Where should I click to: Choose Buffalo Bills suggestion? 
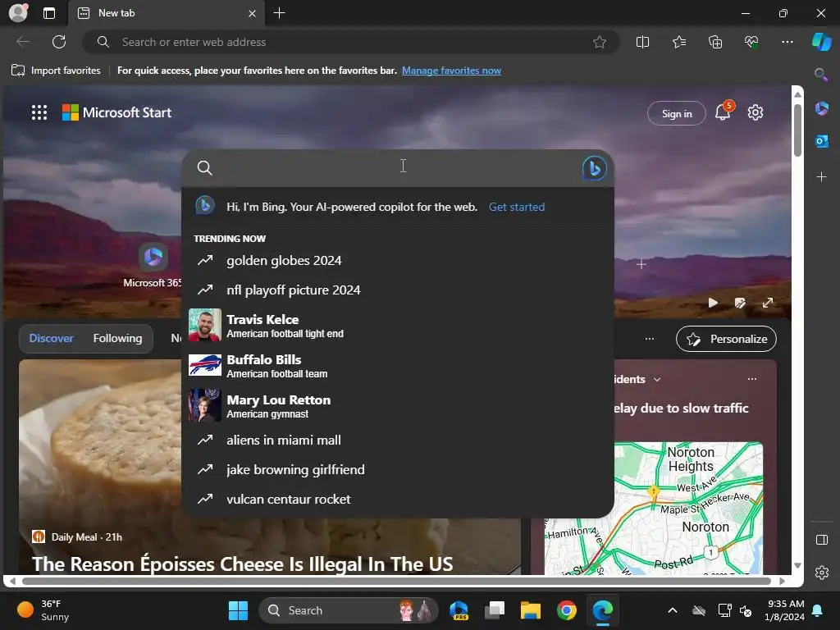398,365
